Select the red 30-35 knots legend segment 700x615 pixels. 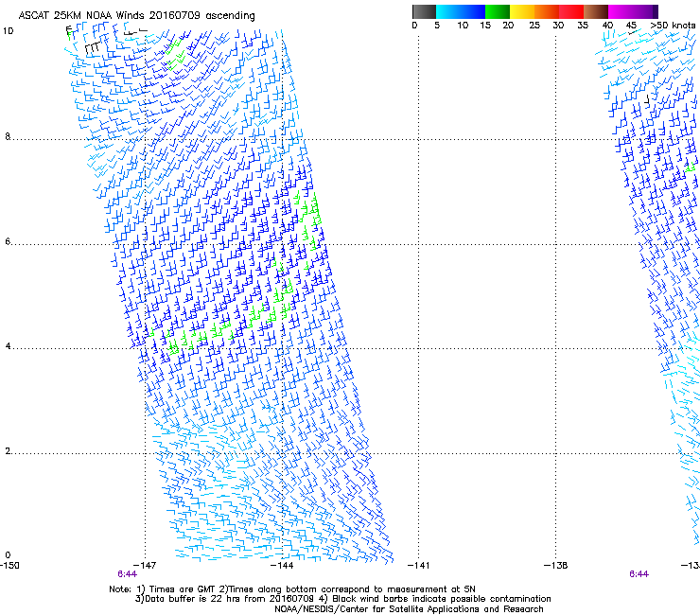[571, 11]
